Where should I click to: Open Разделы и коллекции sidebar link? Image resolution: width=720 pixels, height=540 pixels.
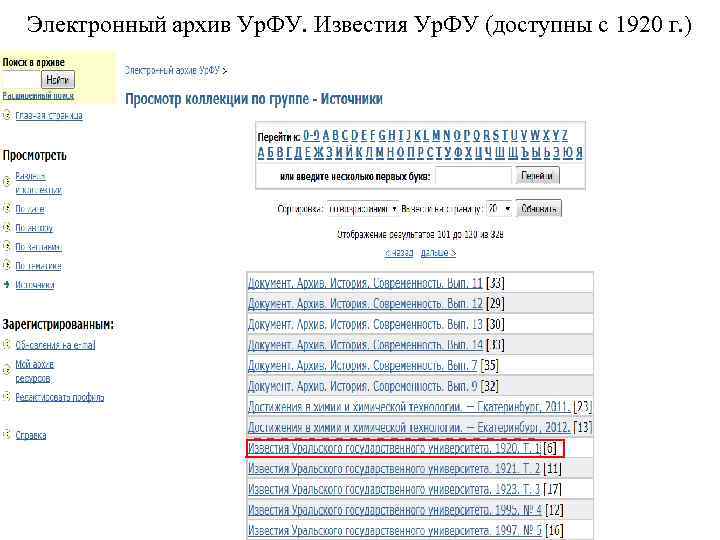39,182
